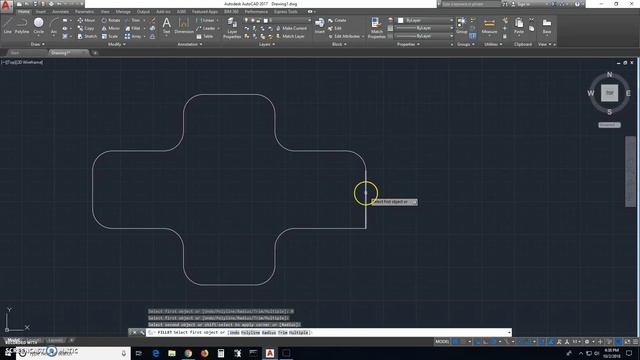The image size is (640, 360).
Task: Click the Copy tool
Action: [87, 28]
